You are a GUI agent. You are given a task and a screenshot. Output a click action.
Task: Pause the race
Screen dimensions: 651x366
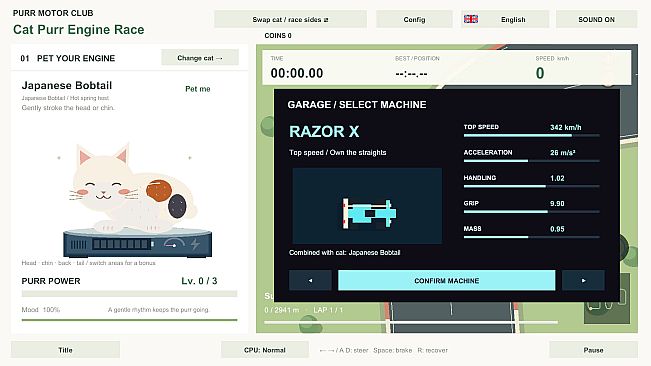pyautogui.click(x=593, y=350)
